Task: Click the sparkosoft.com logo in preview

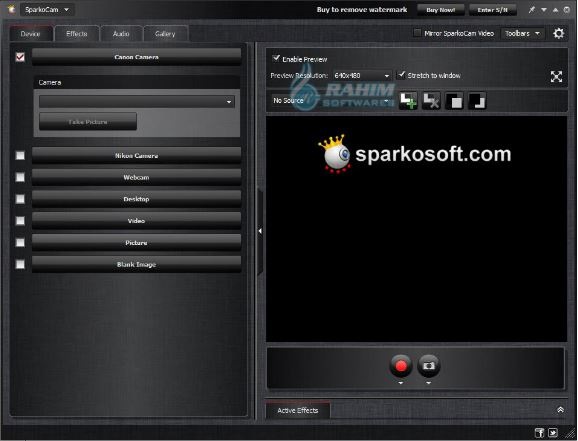Action: pos(415,154)
